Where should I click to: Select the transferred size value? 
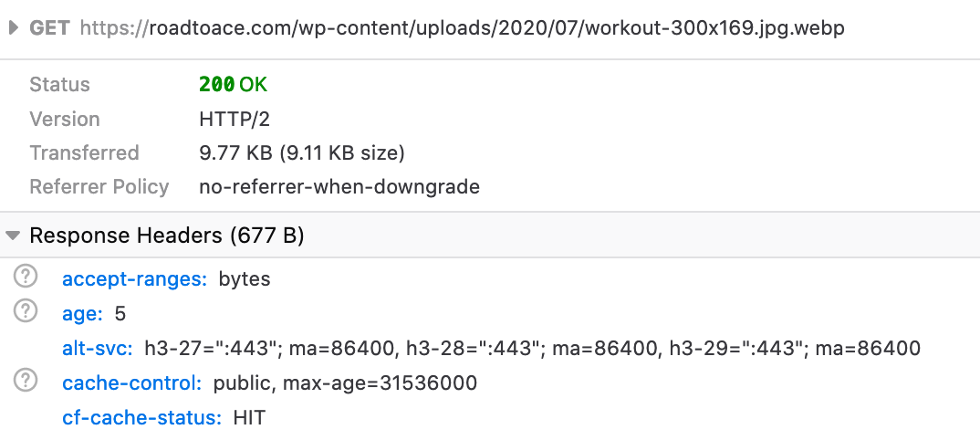click(302, 153)
